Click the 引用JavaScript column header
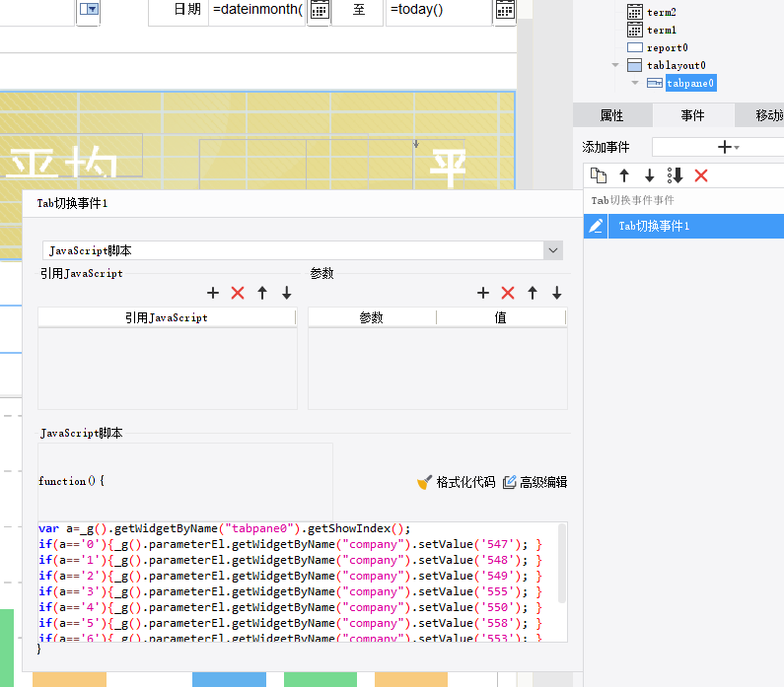This screenshot has width=784, height=687. pos(167,317)
